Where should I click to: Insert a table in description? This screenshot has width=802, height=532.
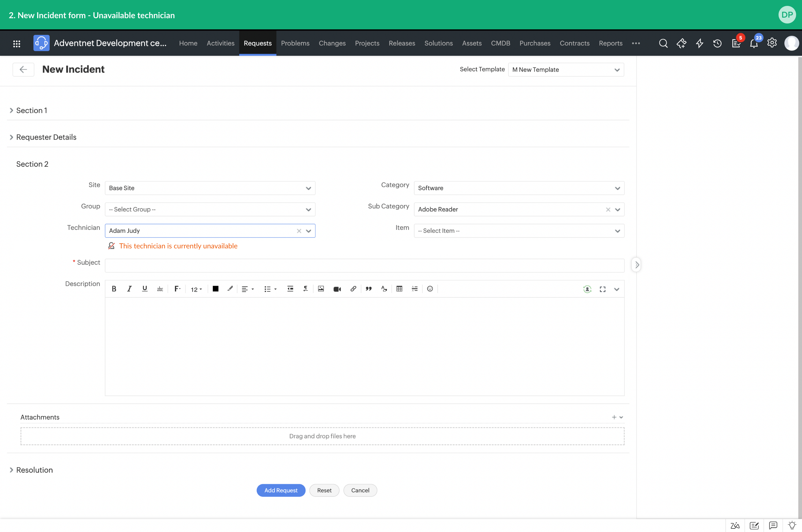[x=399, y=289]
